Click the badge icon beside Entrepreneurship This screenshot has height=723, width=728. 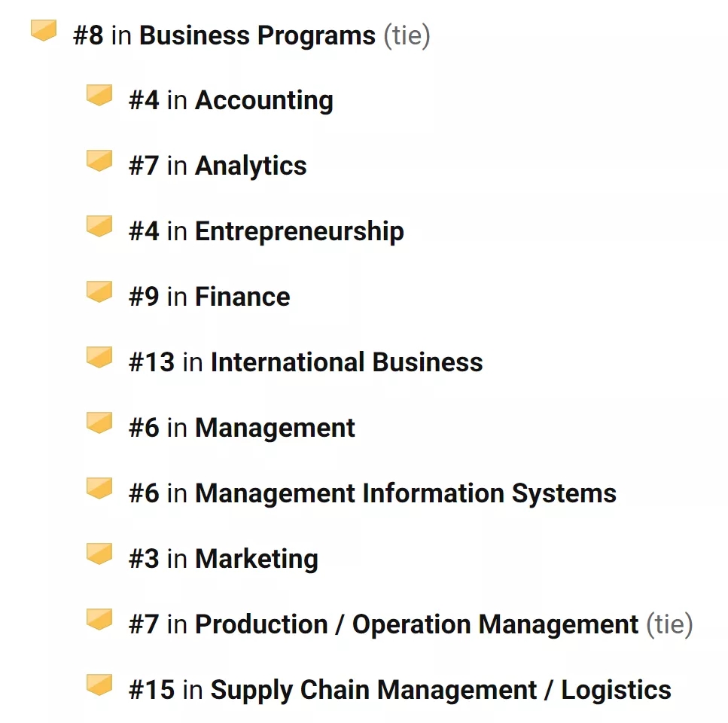click(x=99, y=226)
